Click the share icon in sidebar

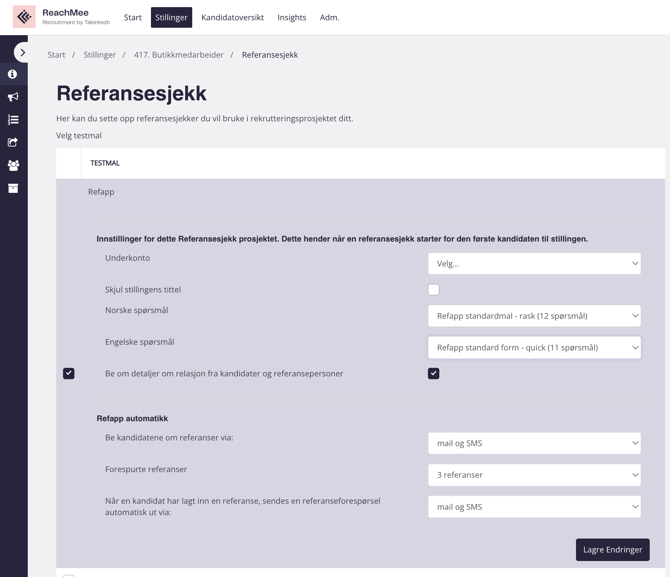(x=13, y=143)
